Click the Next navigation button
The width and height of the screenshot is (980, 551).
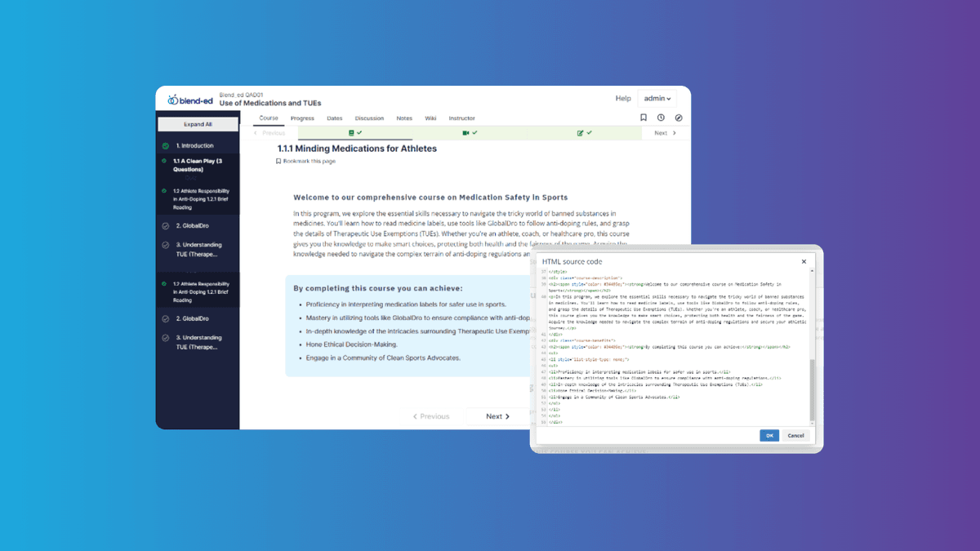click(x=497, y=416)
